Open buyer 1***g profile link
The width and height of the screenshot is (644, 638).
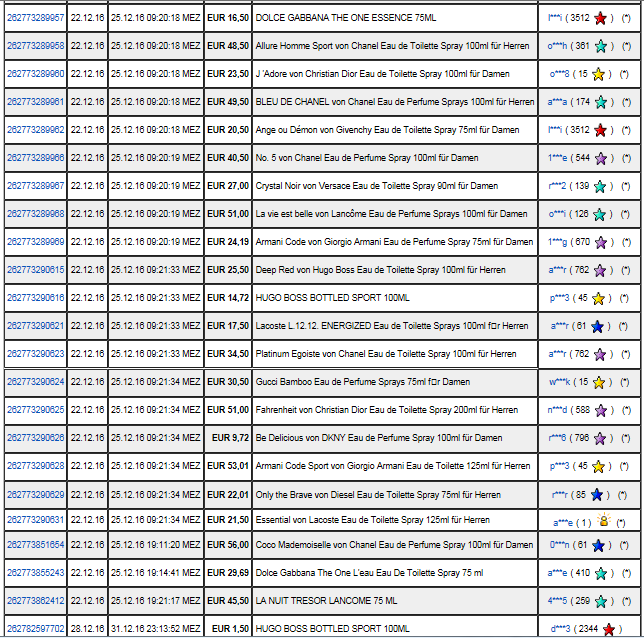coord(557,242)
